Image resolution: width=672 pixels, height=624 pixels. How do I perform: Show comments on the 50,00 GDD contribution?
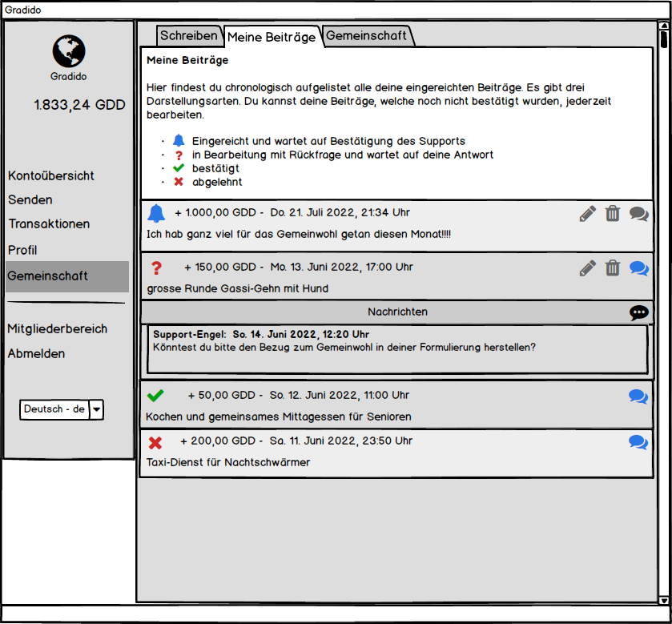point(638,396)
